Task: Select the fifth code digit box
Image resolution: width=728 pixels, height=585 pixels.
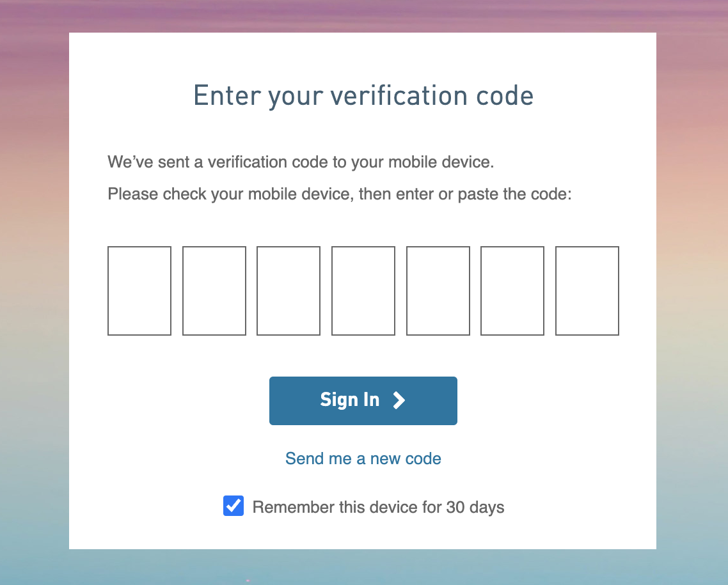Action: coord(438,291)
